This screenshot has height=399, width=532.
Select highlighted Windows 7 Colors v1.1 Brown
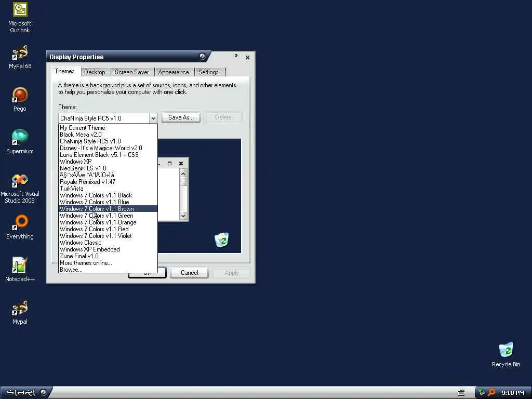108,209
